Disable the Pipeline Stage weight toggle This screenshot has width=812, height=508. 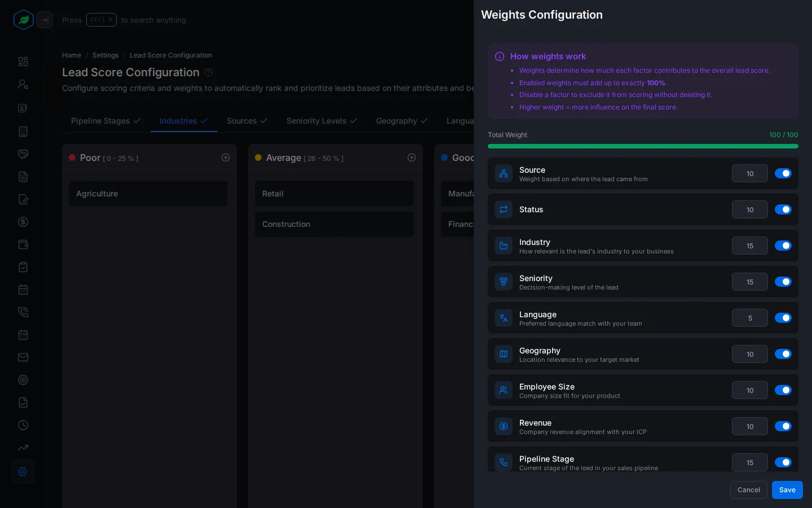[783, 462]
